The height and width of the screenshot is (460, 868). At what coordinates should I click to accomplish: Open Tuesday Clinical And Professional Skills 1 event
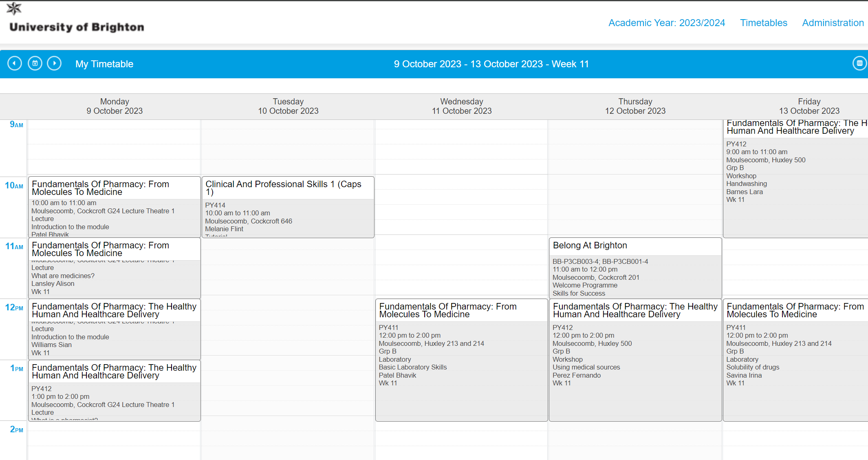(288, 207)
